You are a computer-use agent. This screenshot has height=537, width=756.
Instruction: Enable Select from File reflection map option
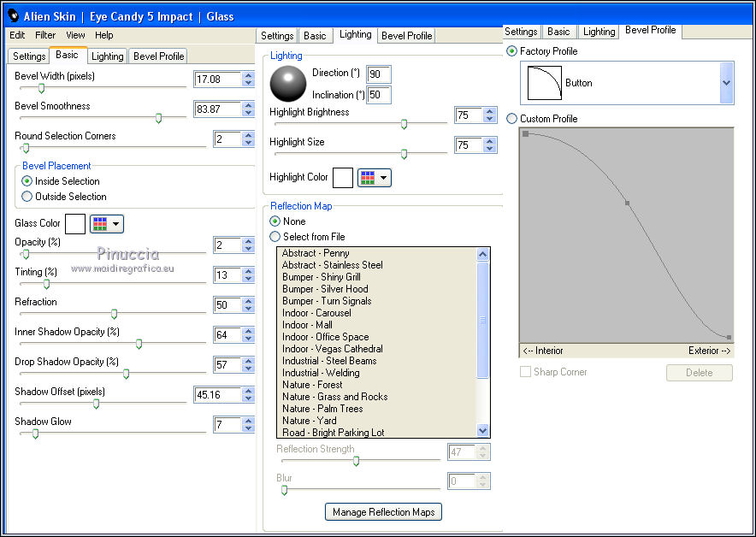pyautogui.click(x=275, y=237)
